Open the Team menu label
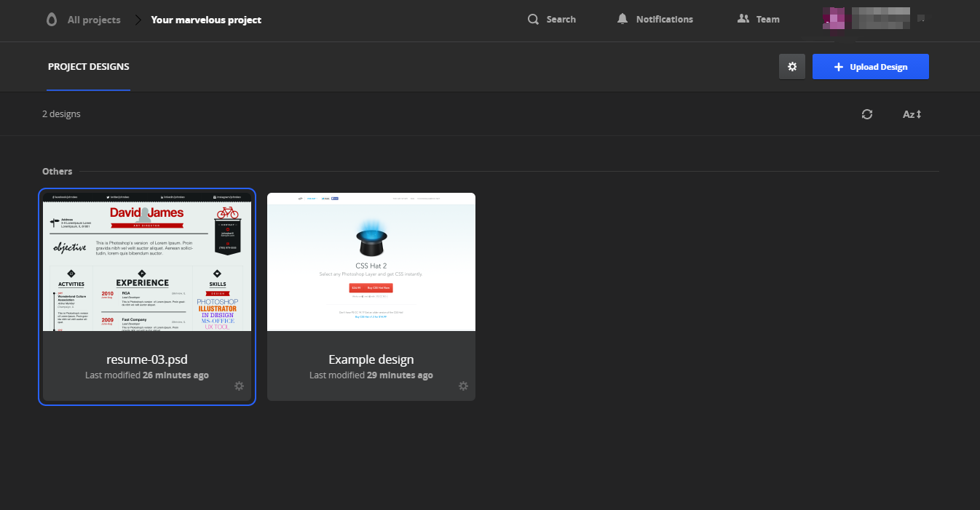 click(768, 20)
